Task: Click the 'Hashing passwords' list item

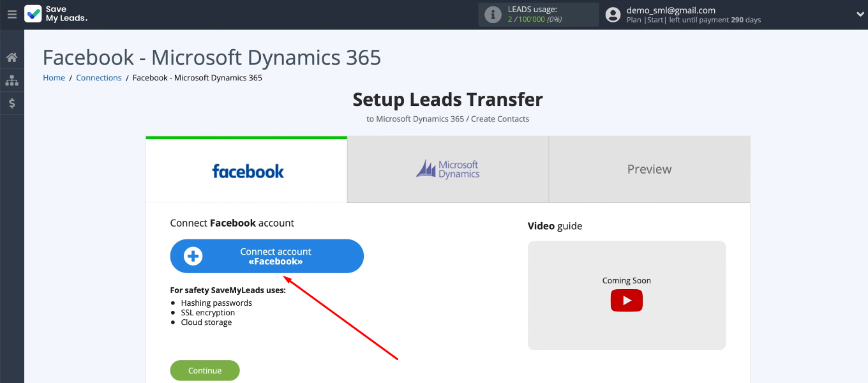Action: [x=216, y=303]
